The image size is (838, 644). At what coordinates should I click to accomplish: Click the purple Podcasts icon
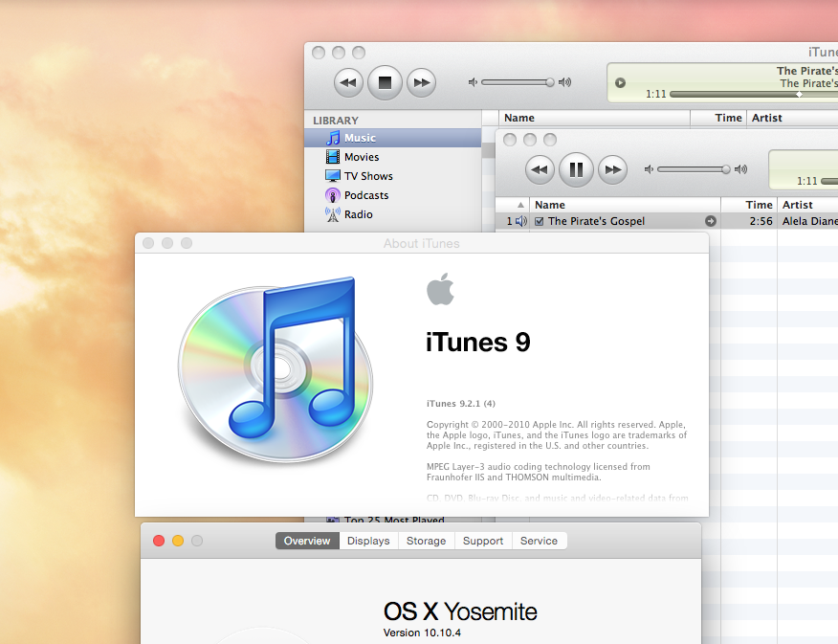[x=332, y=195]
